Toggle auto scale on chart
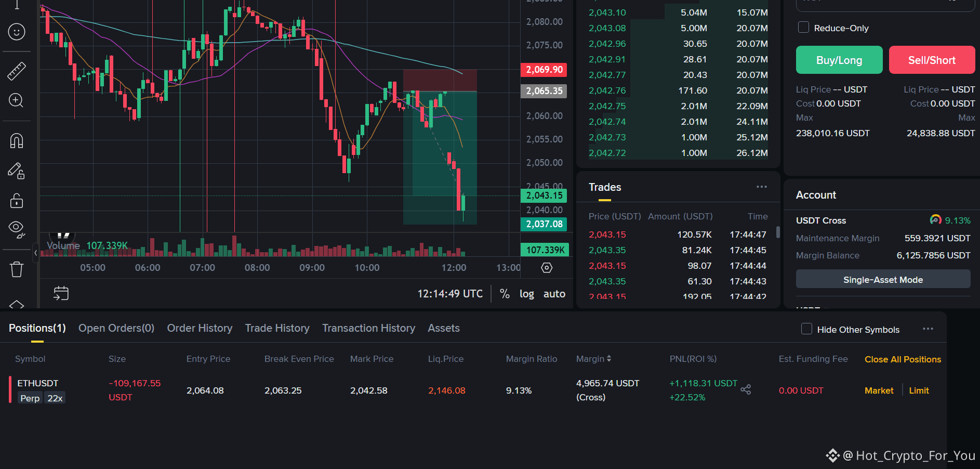This screenshot has width=980, height=469. (x=554, y=294)
